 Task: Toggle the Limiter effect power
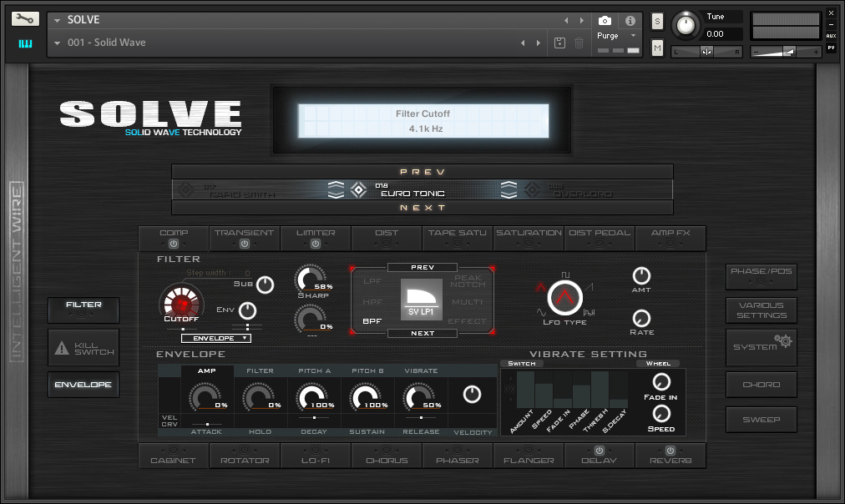(x=316, y=244)
